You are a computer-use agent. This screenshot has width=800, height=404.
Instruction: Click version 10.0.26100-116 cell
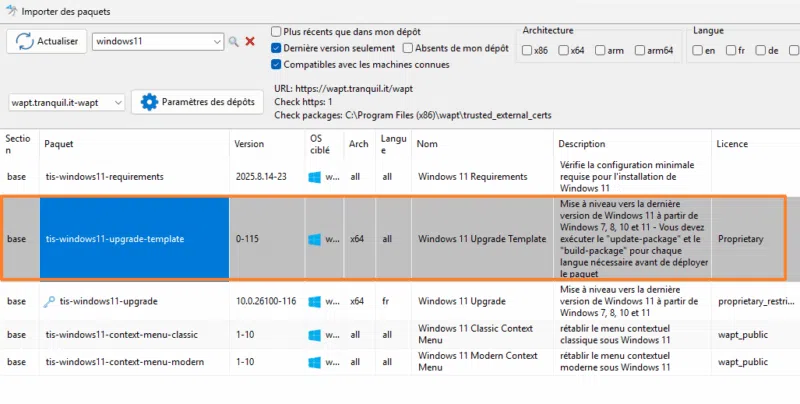tap(266, 301)
